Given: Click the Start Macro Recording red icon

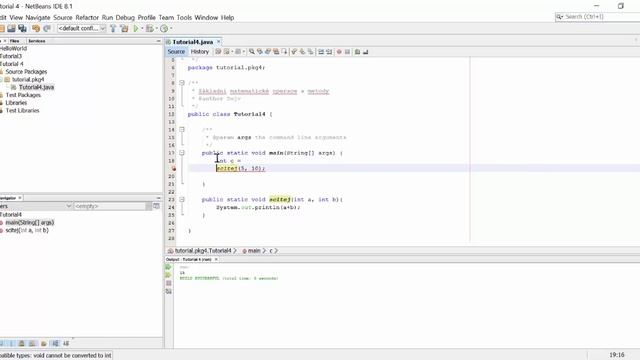Looking at the screenshot, I should pos(339,51).
